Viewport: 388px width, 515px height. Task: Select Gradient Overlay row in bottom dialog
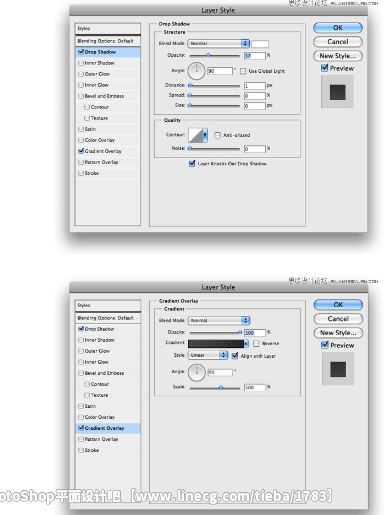point(108,428)
